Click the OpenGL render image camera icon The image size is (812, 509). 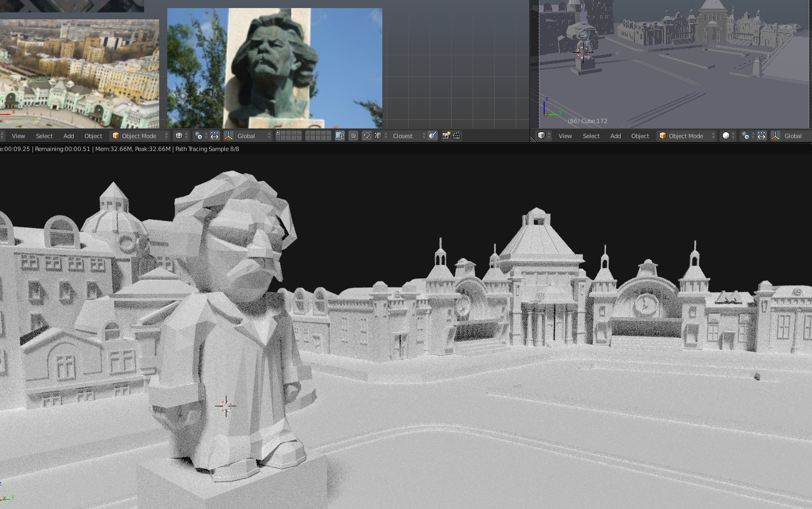[446, 136]
